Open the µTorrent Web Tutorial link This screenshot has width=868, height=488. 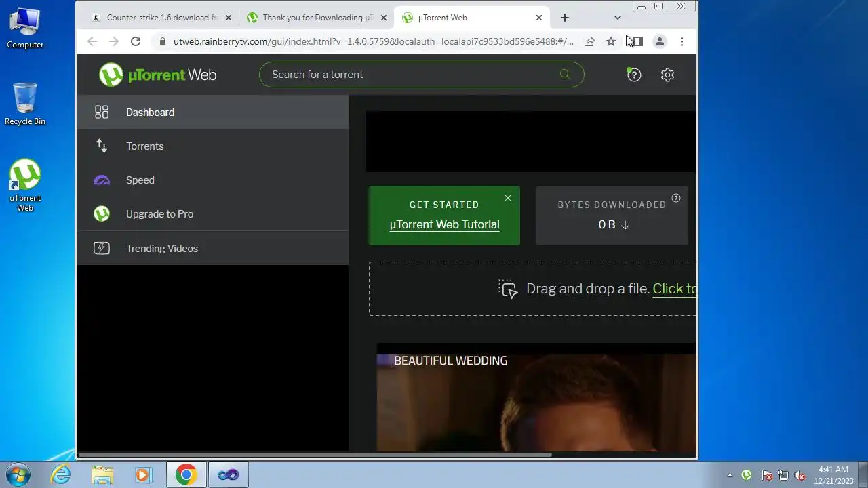[444, 224]
